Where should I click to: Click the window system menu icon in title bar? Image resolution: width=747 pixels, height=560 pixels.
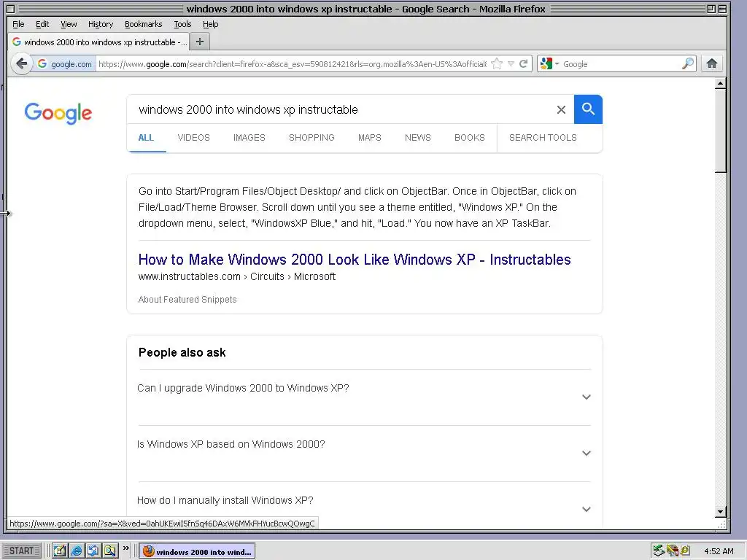pyautogui.click(x=10, y=9)
